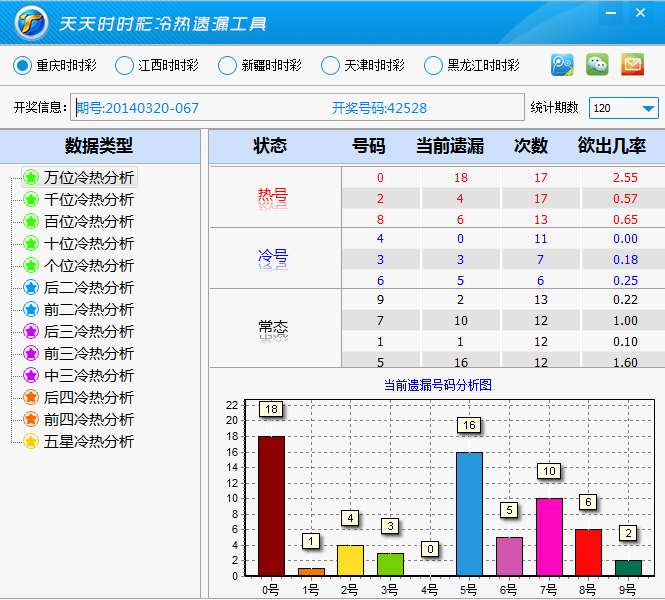Click the 开奖信息 text field

pyautogui.click(x=297, y=107)
